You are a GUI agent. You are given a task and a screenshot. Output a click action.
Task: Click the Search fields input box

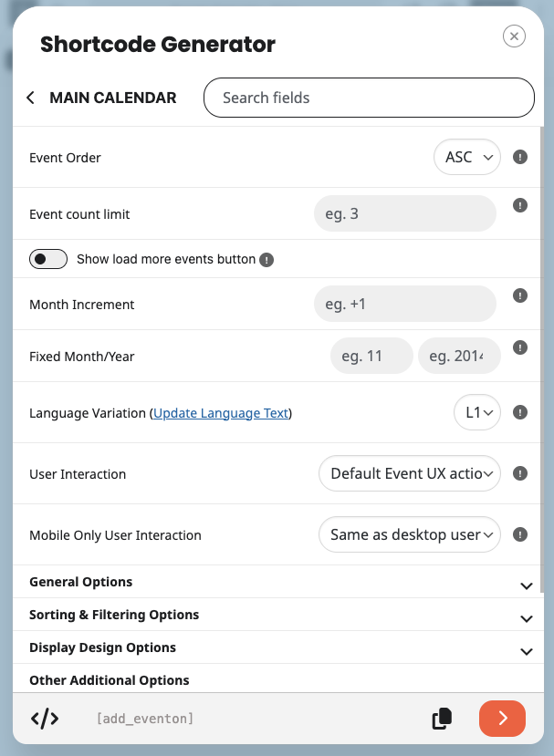368,98
